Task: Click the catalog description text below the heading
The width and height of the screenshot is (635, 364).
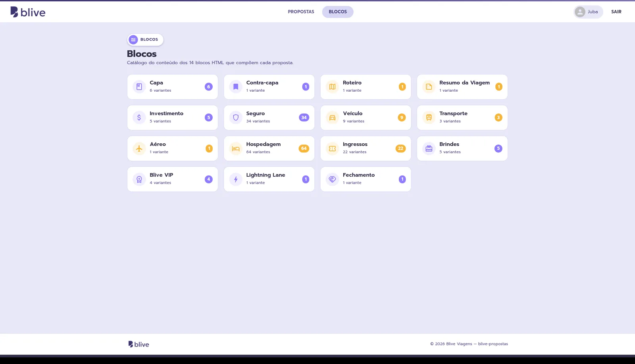Action: (x=210, y=63)
